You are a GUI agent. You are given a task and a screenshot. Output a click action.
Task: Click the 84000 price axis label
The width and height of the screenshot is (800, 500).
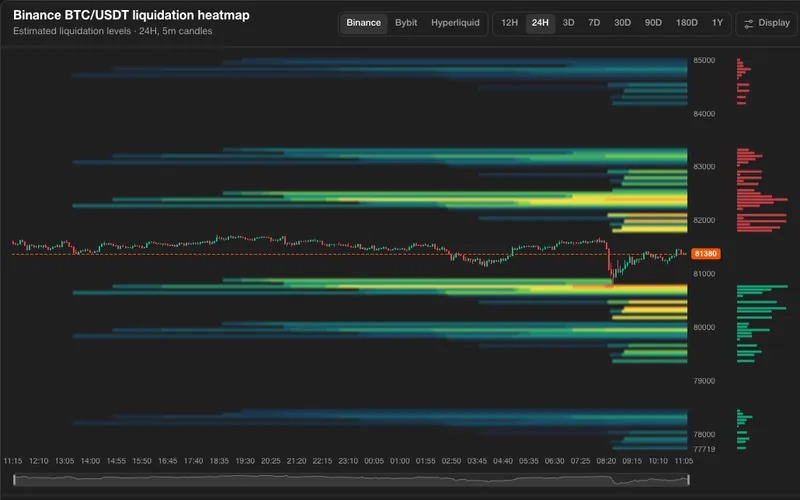coord(704,114)
